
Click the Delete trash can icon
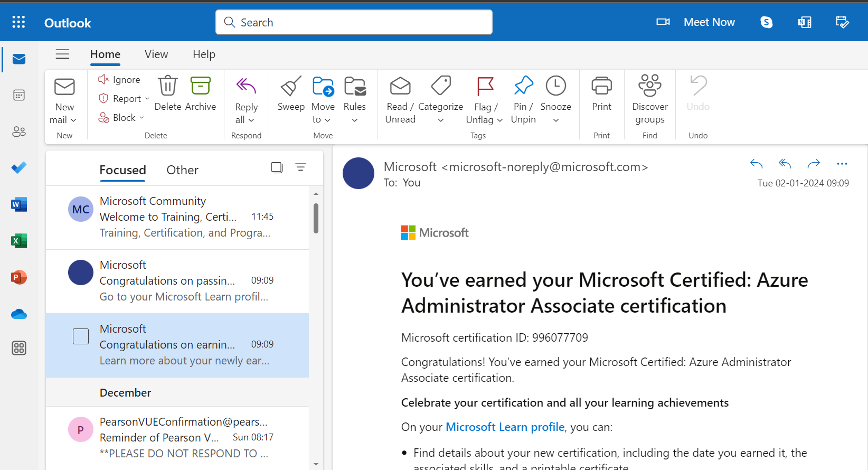click(x=168, y=86)
